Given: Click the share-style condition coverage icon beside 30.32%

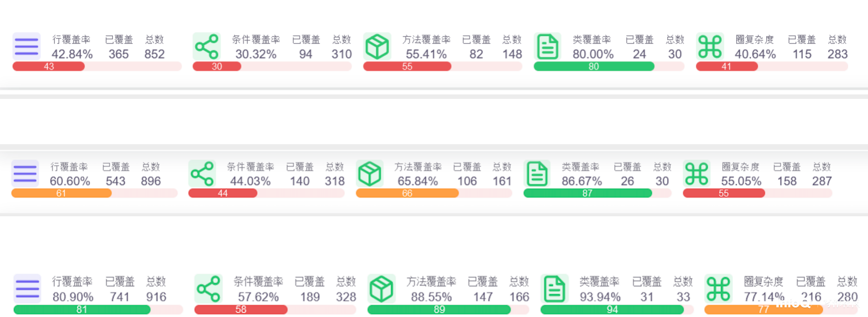Looking at the screenshot, I should pyautogui.click(x=206, y=47).
